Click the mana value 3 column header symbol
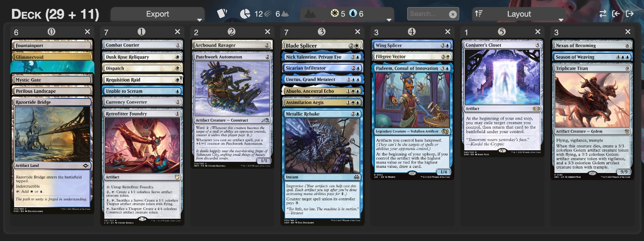Screen dimensions: 644x241 click(321, 32)
